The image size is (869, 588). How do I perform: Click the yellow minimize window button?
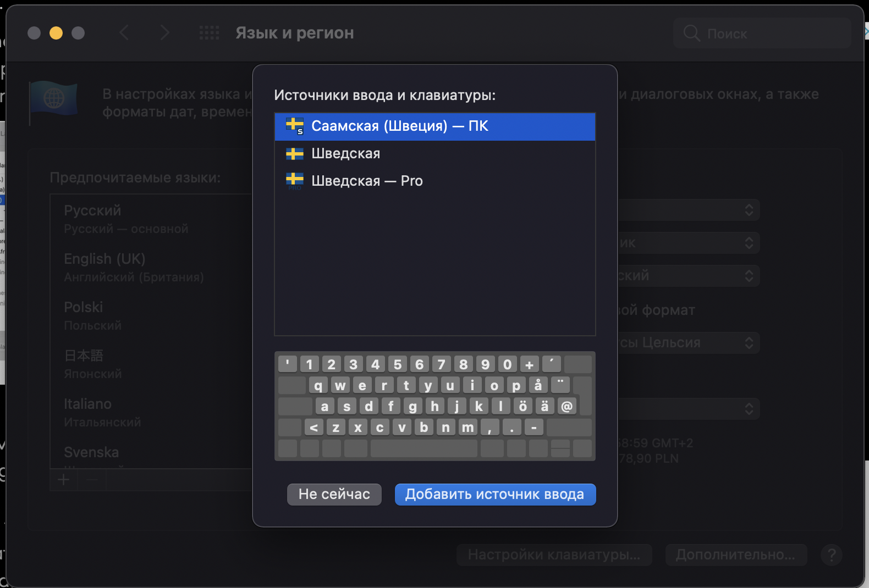coord(56,33)
